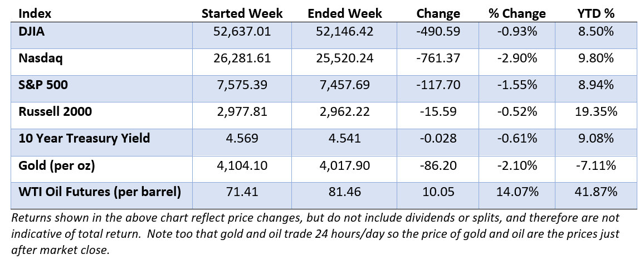The image size is (644, 264).
Task: Click the DJIA index name cell
Action: click(102, 35)
